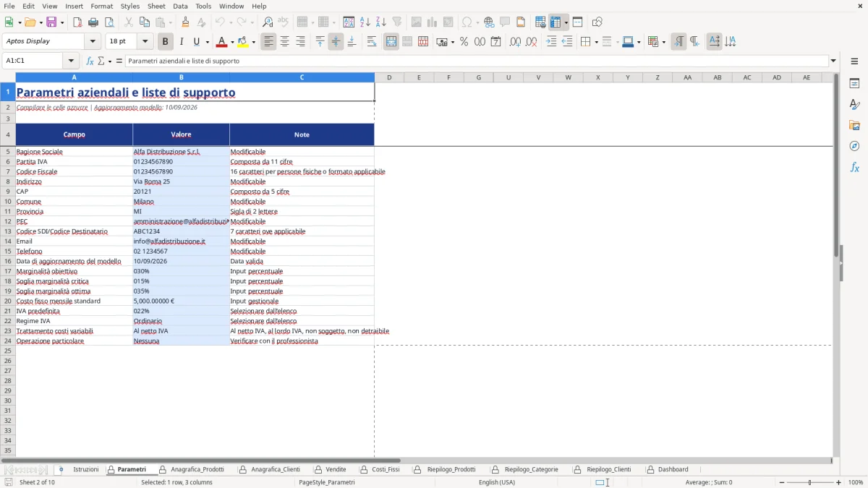Viewport: 868px width, 488px height.
Task: Expand the Name Box dropdown
Action: 71,61
